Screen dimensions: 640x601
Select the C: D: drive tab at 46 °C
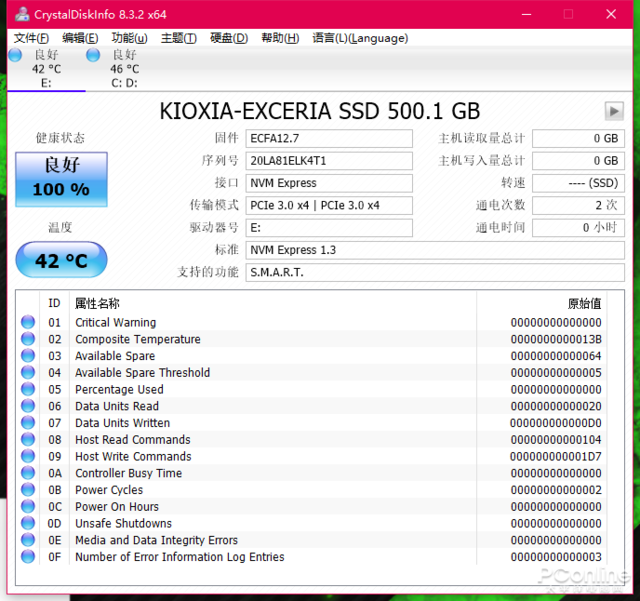pyautogui.click(x=124, y=69)
